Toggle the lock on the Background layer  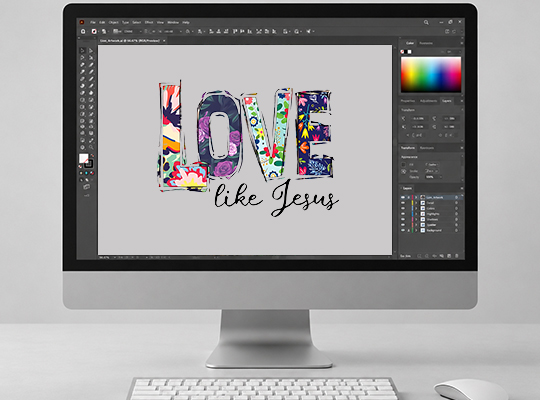[x=408, y=230]
